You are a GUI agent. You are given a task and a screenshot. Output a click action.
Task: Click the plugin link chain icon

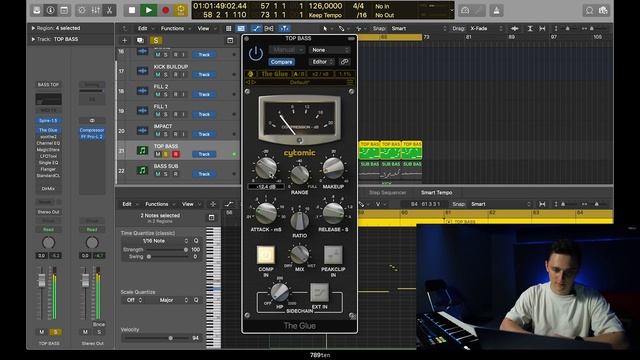tap(344, 62)
